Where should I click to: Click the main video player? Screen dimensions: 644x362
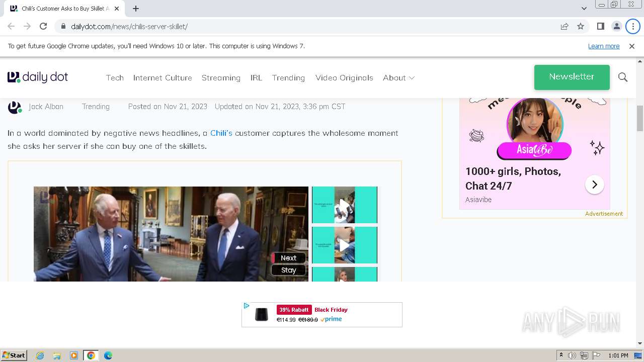tap(171, 234)
